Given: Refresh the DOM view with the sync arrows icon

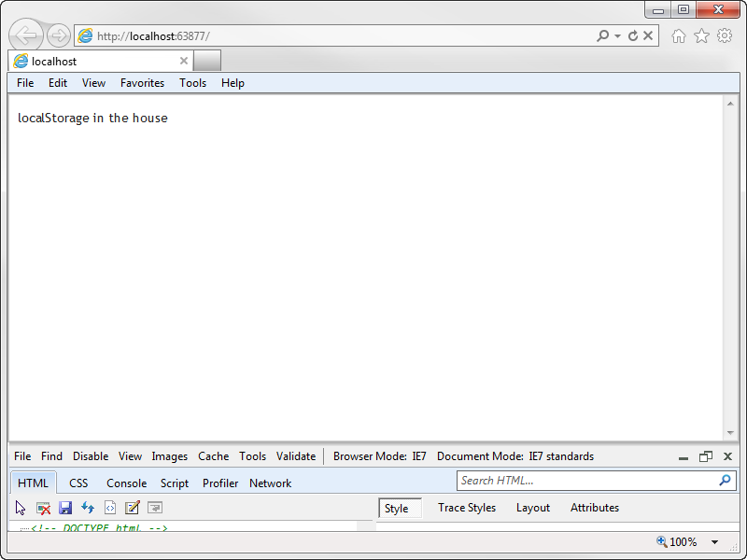Looking at the screenshot, I should (x=88, y=507).
